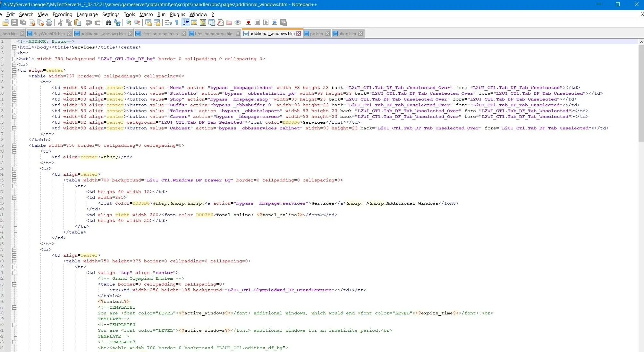Image resolution: width=644 pixels, height=352 pixels.
Task: Click the Zoom In magnifier icon
Action: (x=128, y=22)
